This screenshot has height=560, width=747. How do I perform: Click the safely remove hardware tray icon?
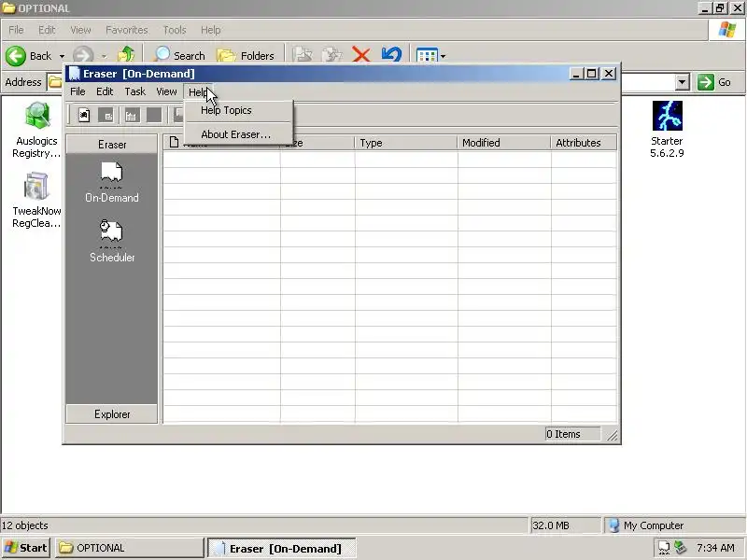[x=681, y=548]
